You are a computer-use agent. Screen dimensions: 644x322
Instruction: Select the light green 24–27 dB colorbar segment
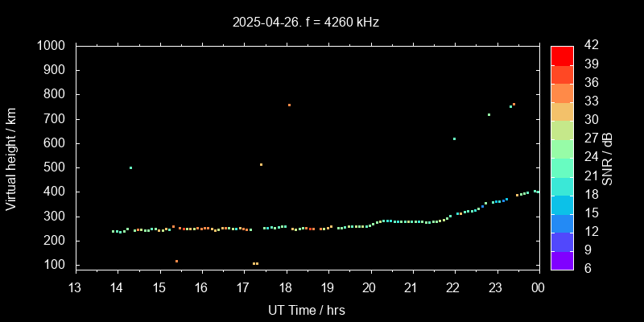click(x=562, y=148)
